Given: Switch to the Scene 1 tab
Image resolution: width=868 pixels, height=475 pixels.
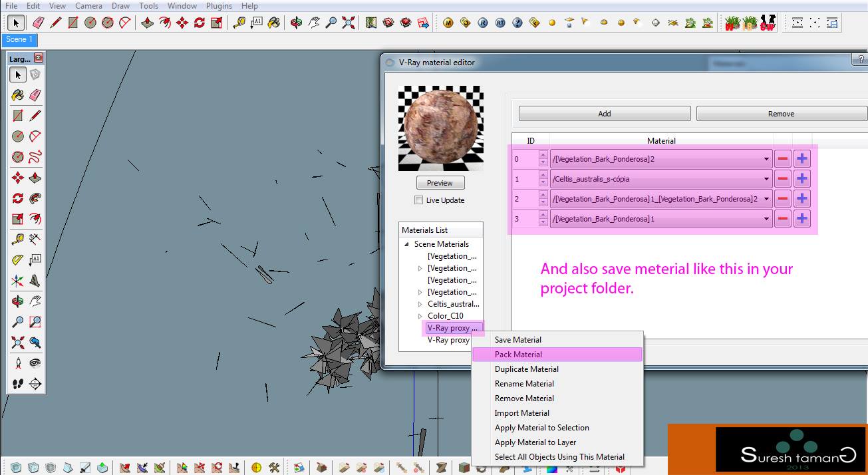Looking at the screenshot, I should pyautogui.click(x=19, y=39).
